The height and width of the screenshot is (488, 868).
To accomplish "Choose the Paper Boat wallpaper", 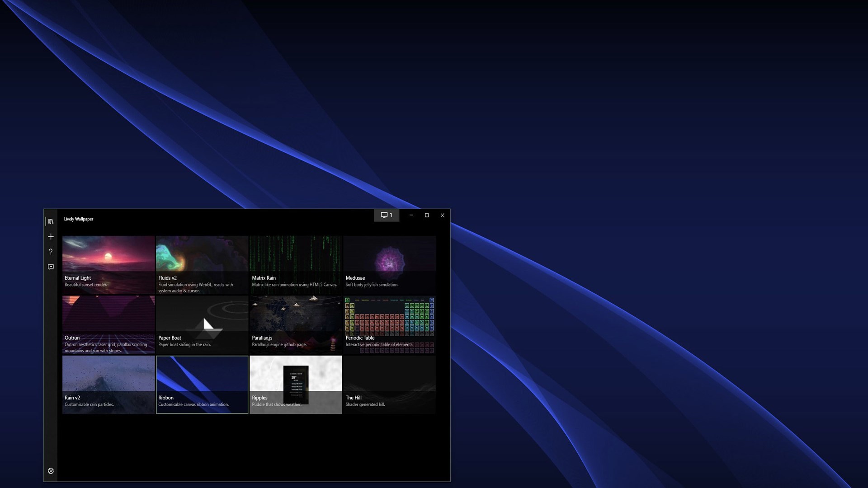I will pos(202,324).
